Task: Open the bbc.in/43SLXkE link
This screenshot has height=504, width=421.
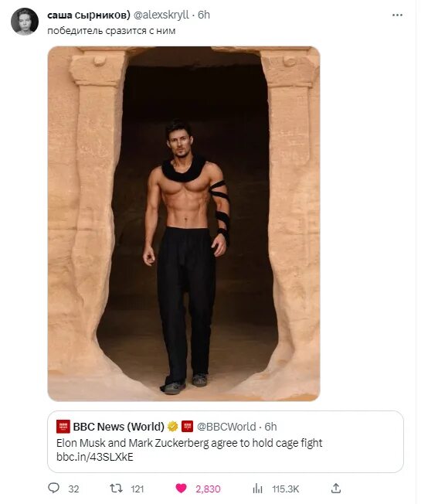Action: pos(95,457)
